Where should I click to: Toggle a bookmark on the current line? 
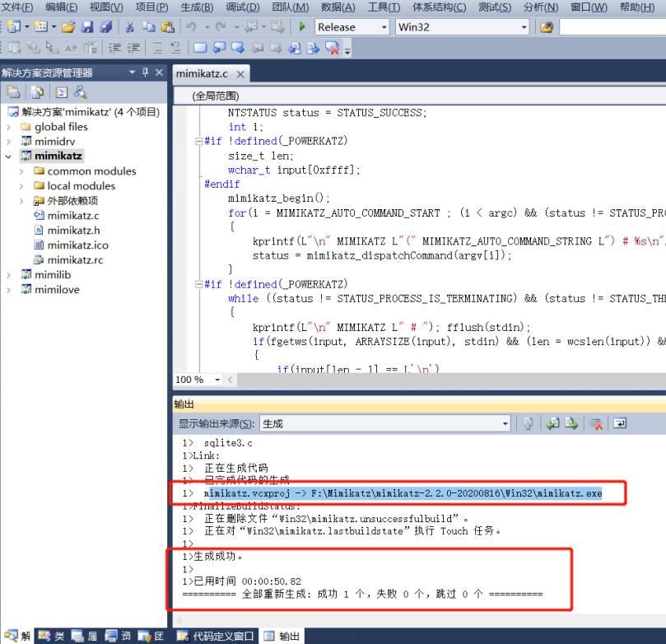tap(200, 48)
